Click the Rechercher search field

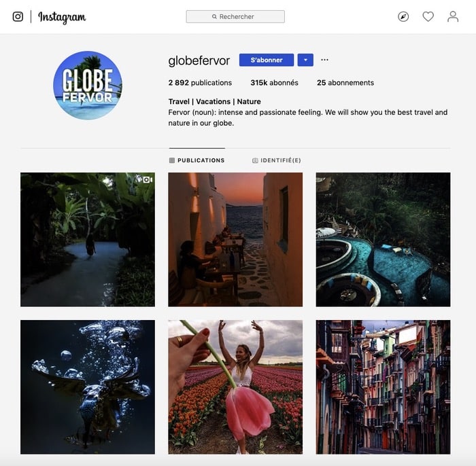pos(235,17)
